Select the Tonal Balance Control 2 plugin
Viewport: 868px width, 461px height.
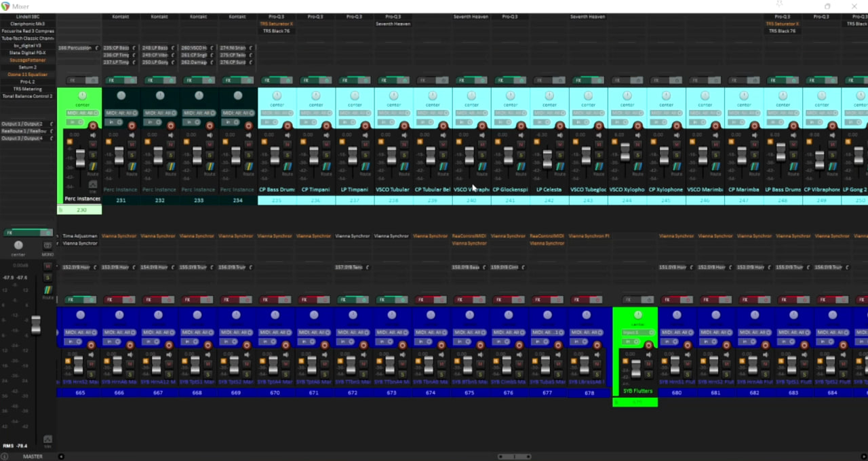pyautogui.click(x=28, y=96)
